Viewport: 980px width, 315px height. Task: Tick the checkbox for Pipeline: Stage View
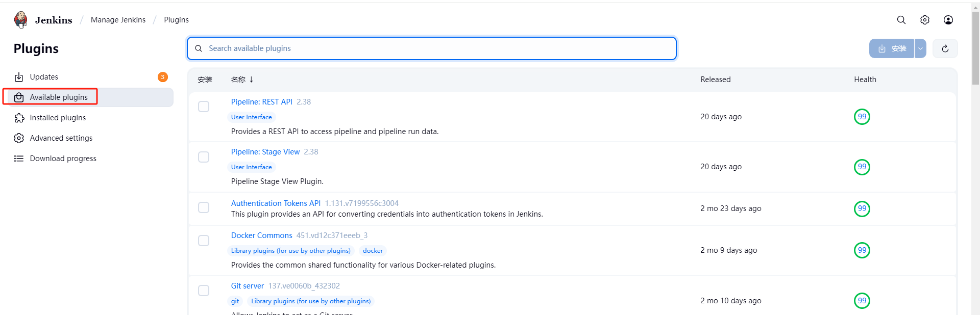[204, 157]
